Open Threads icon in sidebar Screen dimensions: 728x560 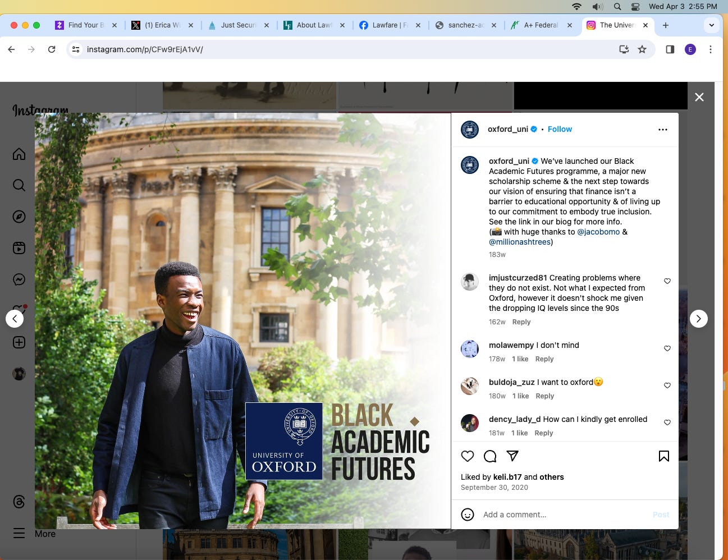point(19,502)
